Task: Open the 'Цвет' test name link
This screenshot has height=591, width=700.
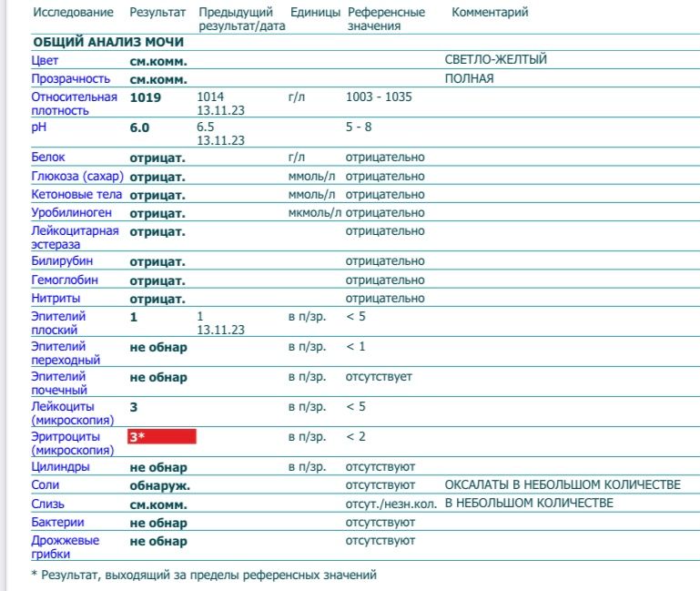Action: tap(45, 61)
